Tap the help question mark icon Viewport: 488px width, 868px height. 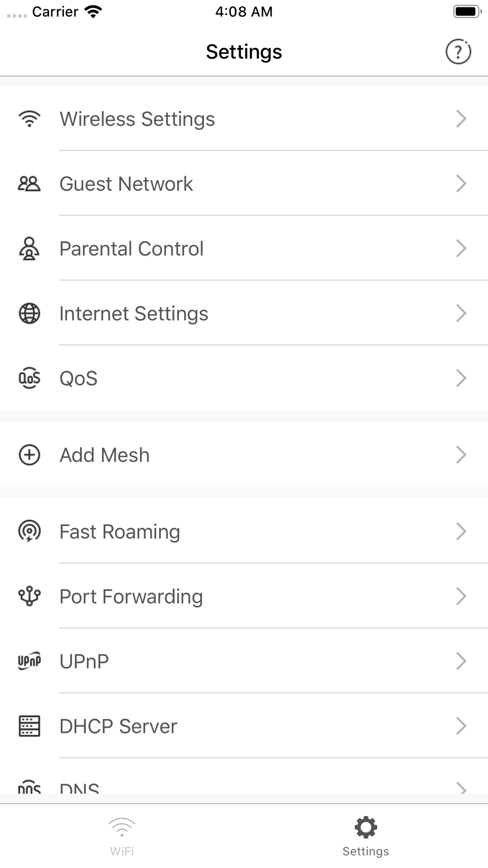click(x=458, y=52)
